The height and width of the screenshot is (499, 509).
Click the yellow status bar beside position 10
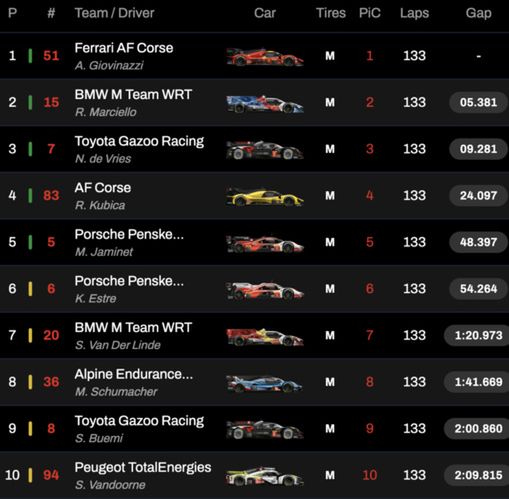pos(30,475)
